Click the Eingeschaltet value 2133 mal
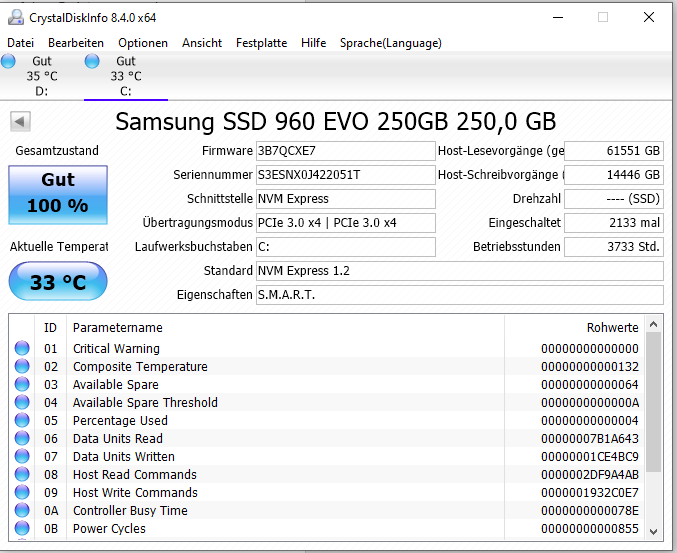This screenshot has width=677, height=553. coord(614,223)
